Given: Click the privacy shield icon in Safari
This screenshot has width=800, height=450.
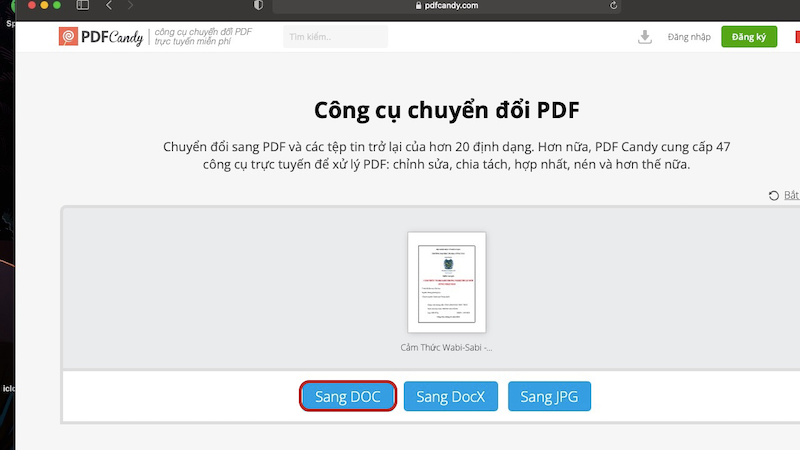Looking at the screenshot, I should point(258,5).
